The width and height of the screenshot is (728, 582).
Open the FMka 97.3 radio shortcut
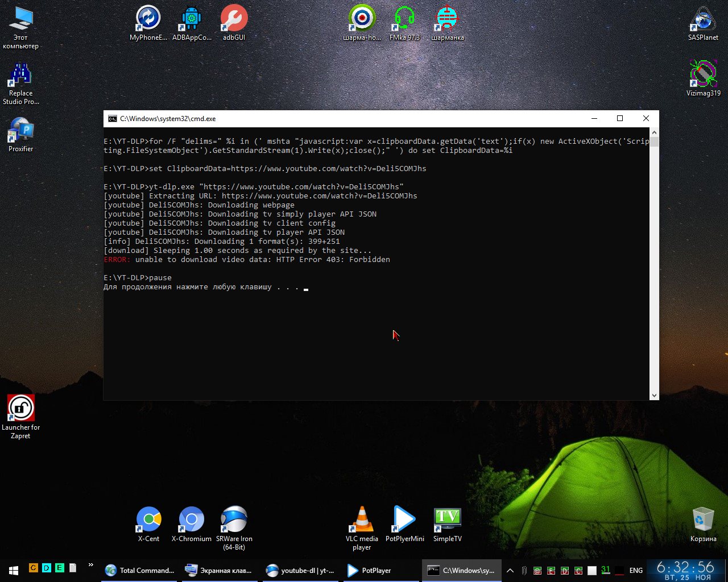tap(404, 19)
